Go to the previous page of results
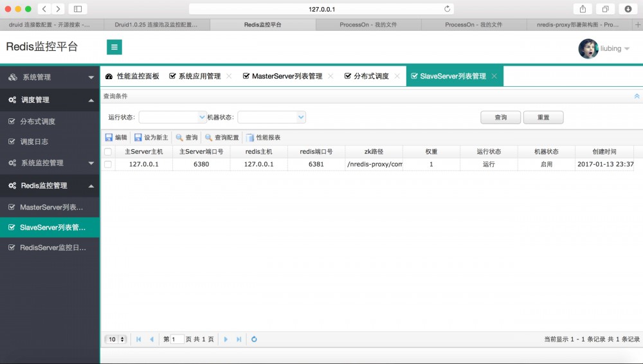Image resolution: width=643 pixels, height=364 pixels. (152, 340)
